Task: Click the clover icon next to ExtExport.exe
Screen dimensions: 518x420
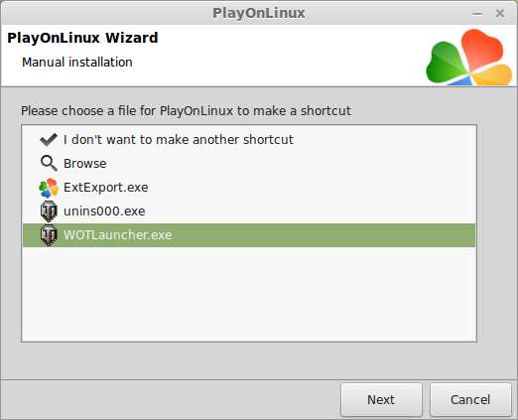Action: tap(49, 188)
